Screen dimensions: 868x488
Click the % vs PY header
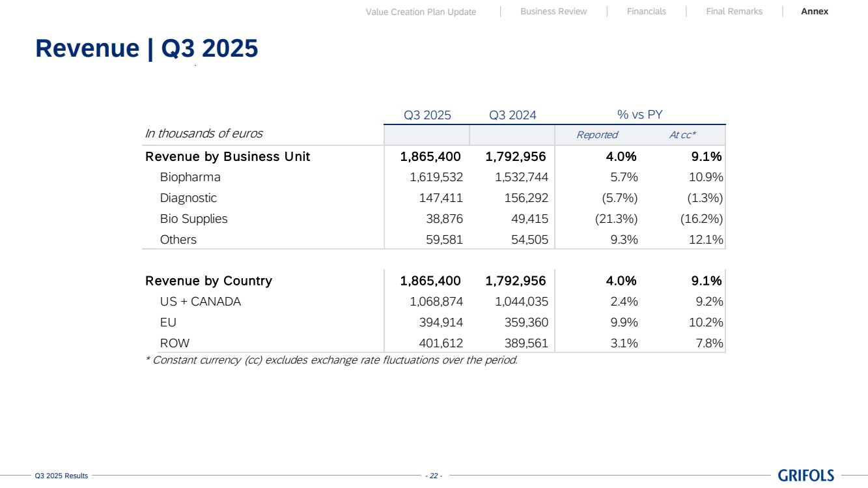point(639,115)
